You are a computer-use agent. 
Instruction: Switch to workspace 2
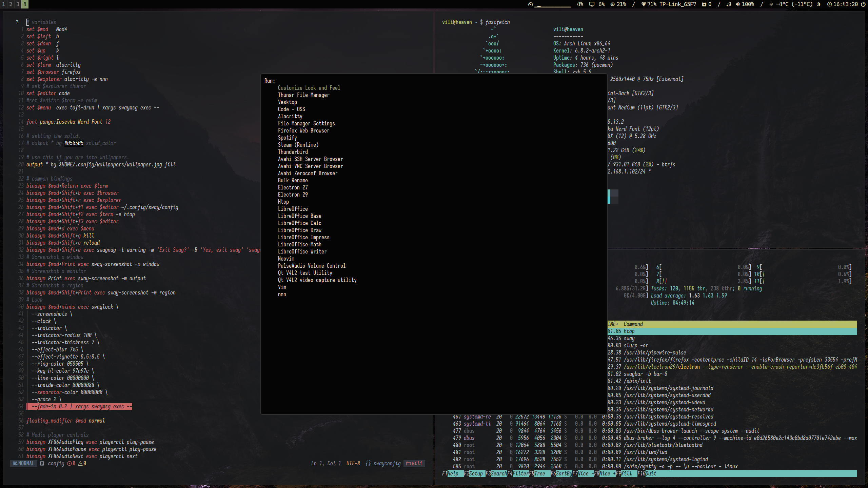(x=11, y=4)
